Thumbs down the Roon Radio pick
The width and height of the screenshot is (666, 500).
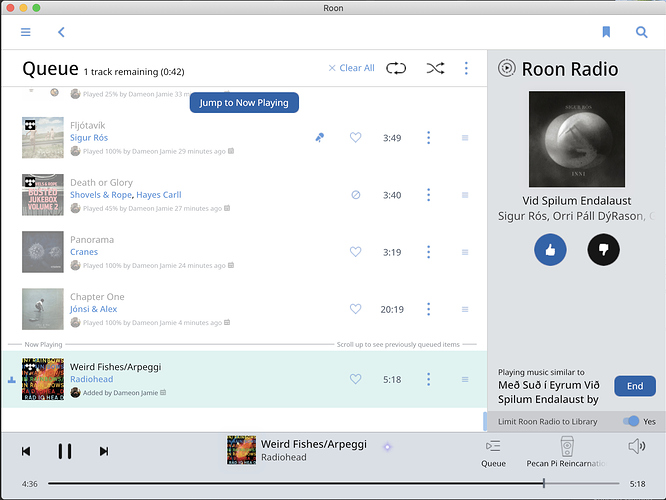tap(603, 250)
